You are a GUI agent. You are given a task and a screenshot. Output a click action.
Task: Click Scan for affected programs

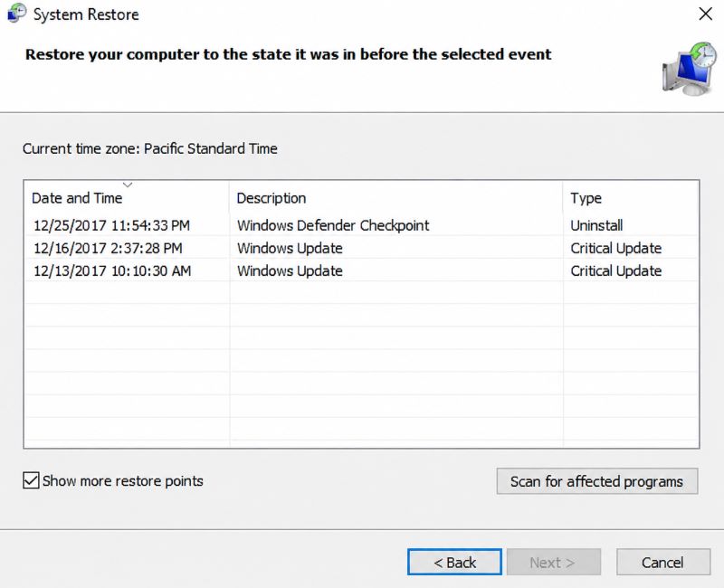coord(597,481)
